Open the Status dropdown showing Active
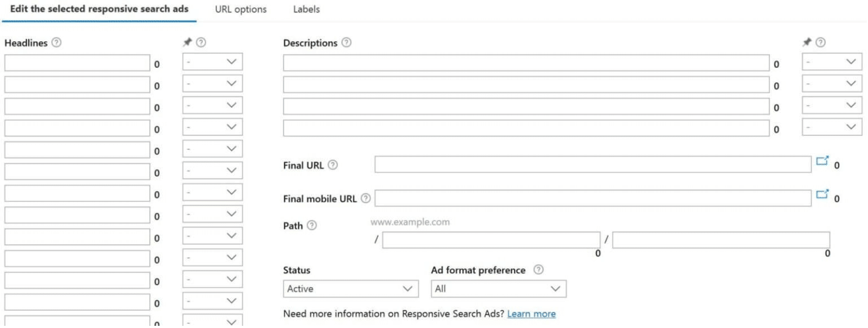This screenshot has height=328, width=868. [351, 288]
